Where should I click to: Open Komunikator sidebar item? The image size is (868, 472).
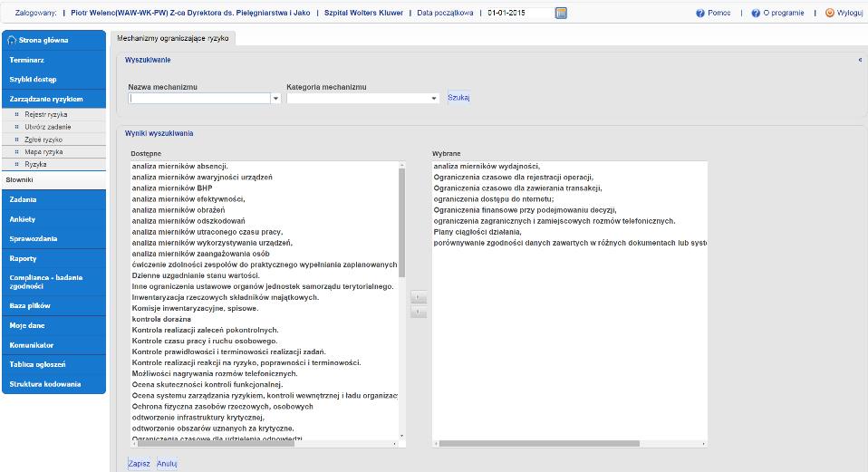point(53,345)
